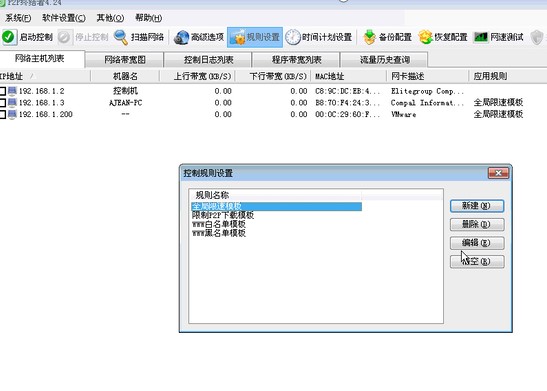Click 新建(N) button in rules dialog
The height and width of the screenshot is (391, 547).
477,206
